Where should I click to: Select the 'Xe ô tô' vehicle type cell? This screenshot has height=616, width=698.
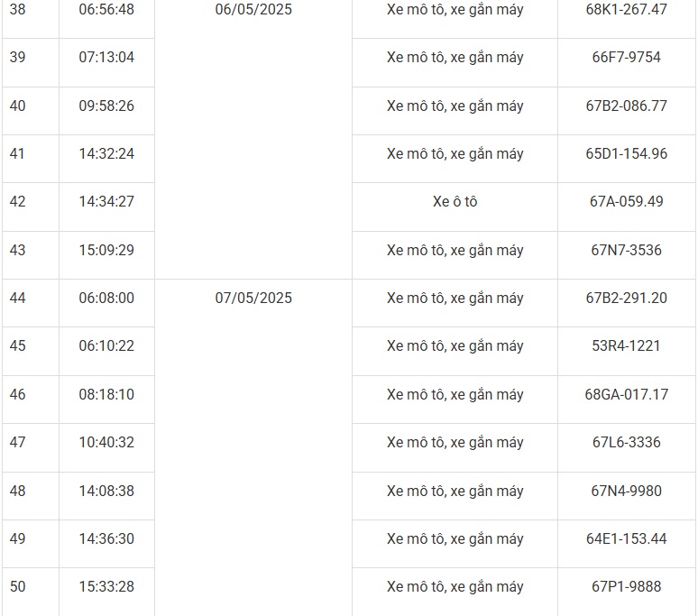tap(455, 201)
